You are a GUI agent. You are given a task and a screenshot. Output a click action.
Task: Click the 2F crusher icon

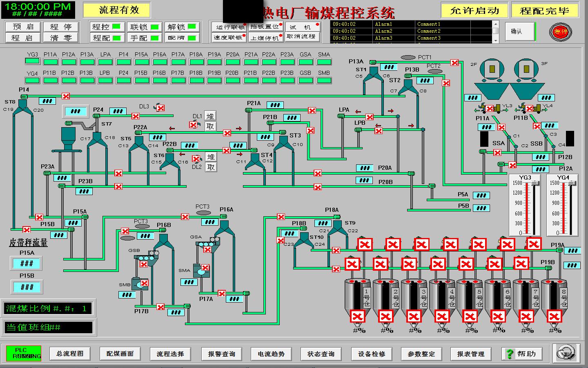click(491, 69)
